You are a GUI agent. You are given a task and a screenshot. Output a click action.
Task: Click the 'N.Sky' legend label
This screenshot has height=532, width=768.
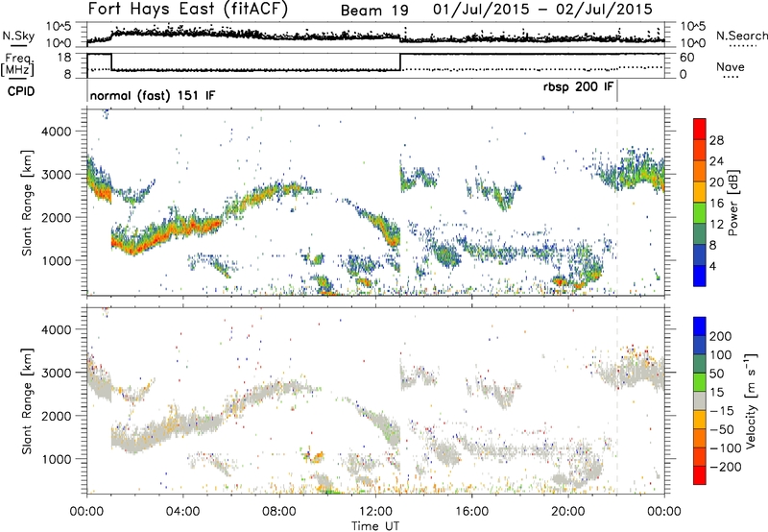(18, 36)
